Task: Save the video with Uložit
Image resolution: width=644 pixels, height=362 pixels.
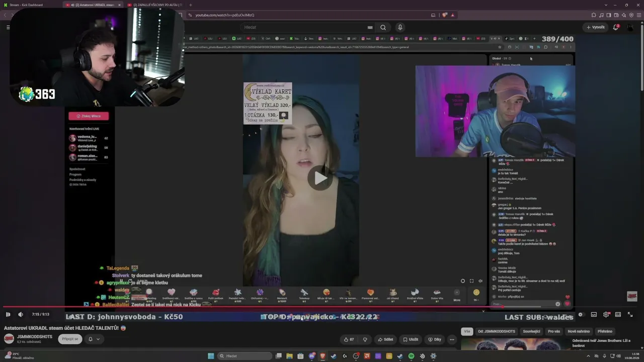Action: pos(411,339)
